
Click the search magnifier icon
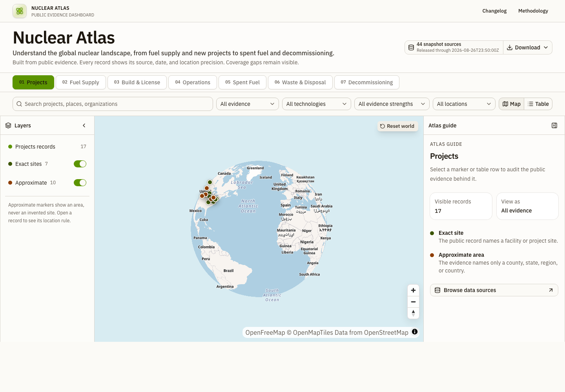[x=19, y=104]
